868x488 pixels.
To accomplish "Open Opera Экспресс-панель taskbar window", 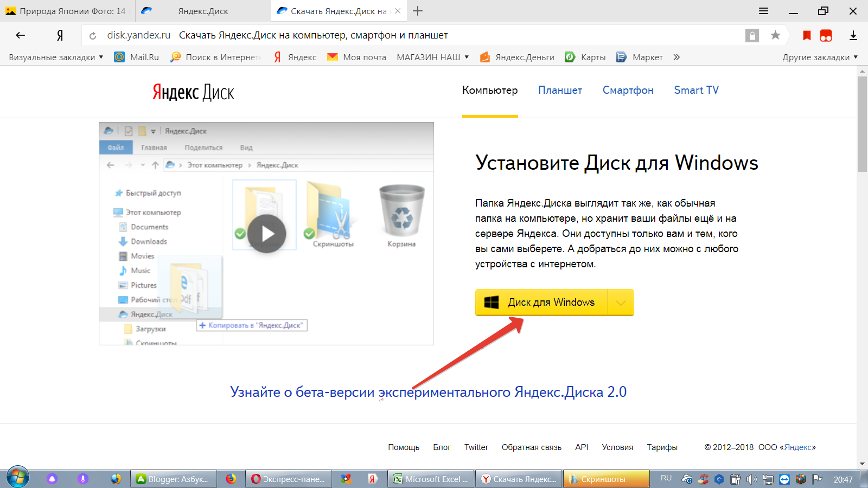I will (288, 479).
